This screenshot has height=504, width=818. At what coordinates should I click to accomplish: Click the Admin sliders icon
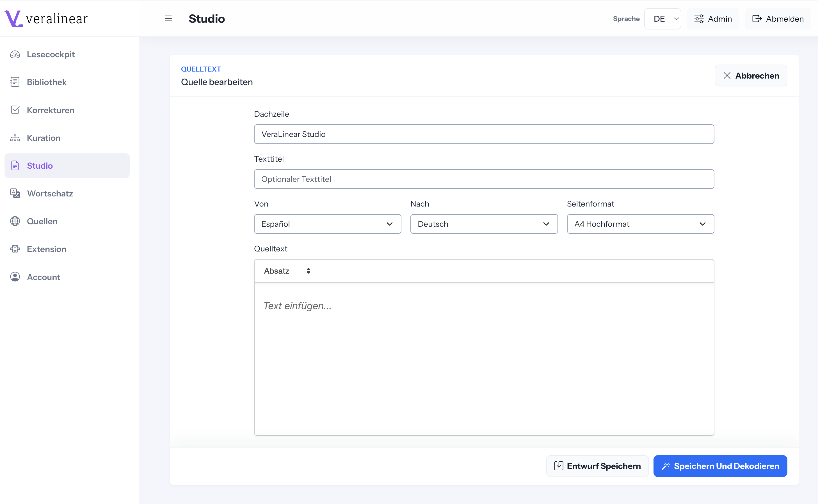pyautogui.click(x=699, y=19)
